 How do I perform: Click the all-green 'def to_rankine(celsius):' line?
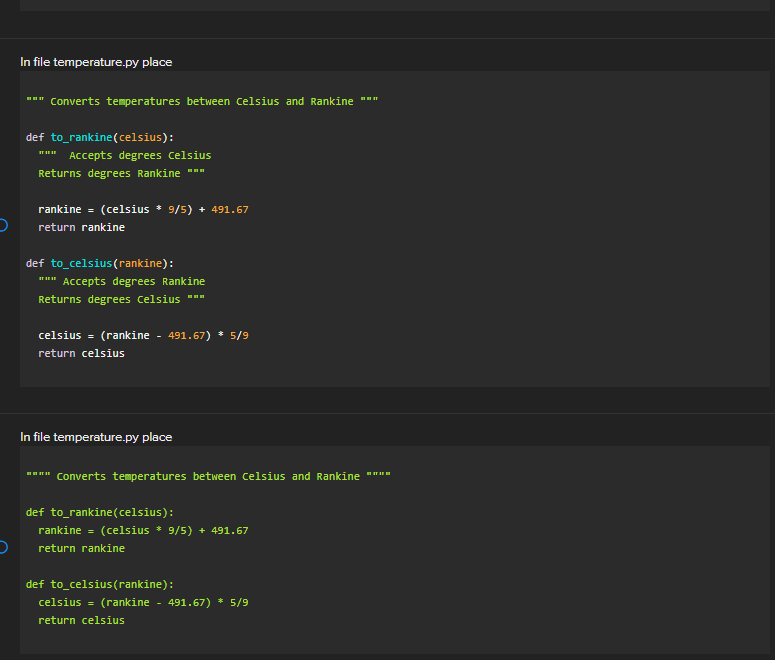[x=100, y=513]
